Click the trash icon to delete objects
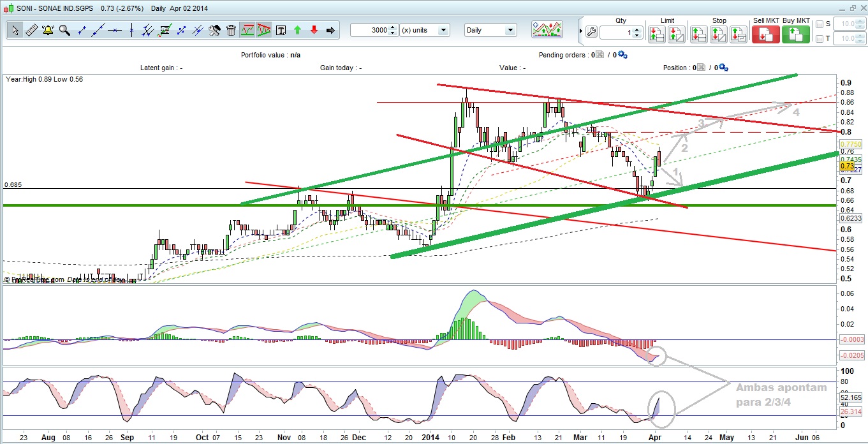This screenshot has height=444, width=868. [x=231, y=30]
